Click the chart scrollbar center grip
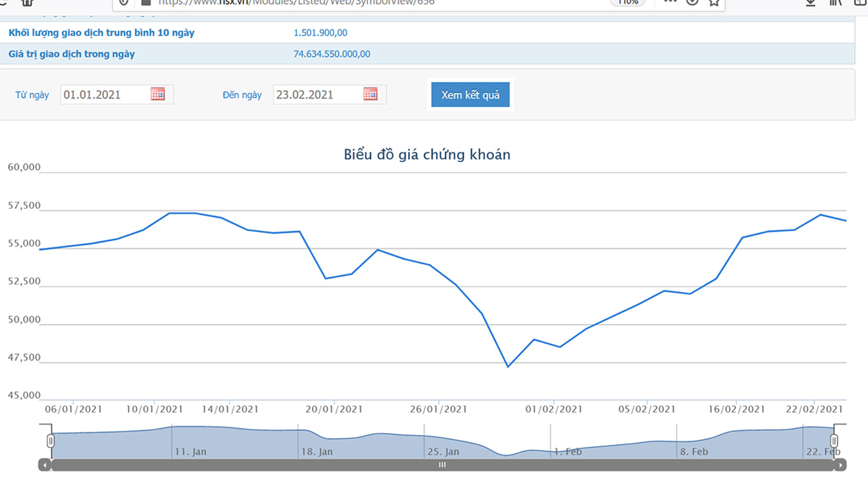Screen dimensions: 868x487 pos(442,465)
